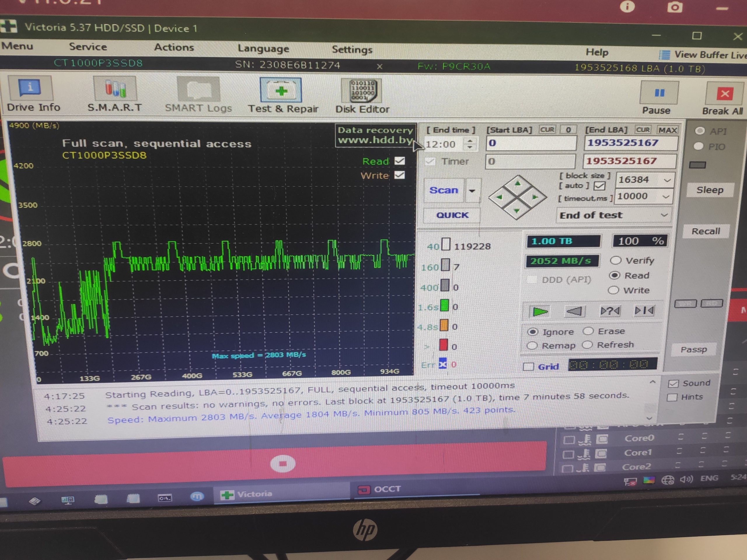Viewport: 747px width, 560px height.
Task: Open the S.M.A.R.T test tubes icon
Action: tap(115, 89)
